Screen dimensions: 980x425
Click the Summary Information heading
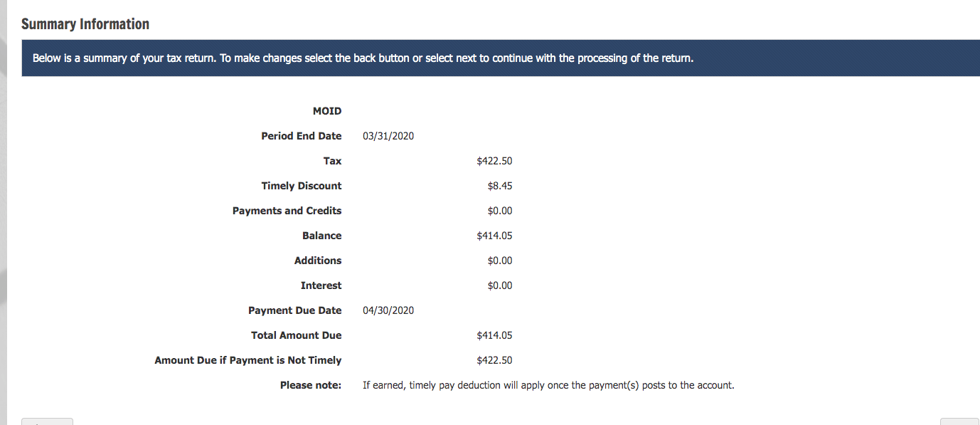85,23
